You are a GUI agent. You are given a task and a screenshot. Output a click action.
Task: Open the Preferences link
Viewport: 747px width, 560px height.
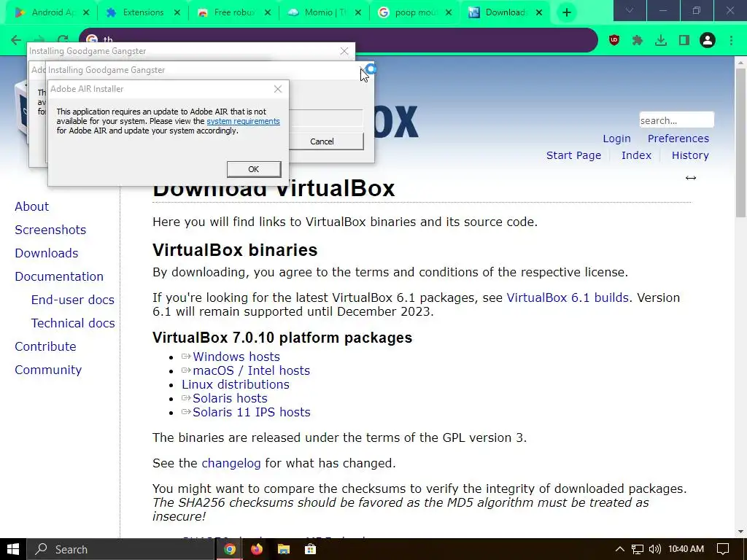[678, 139]
